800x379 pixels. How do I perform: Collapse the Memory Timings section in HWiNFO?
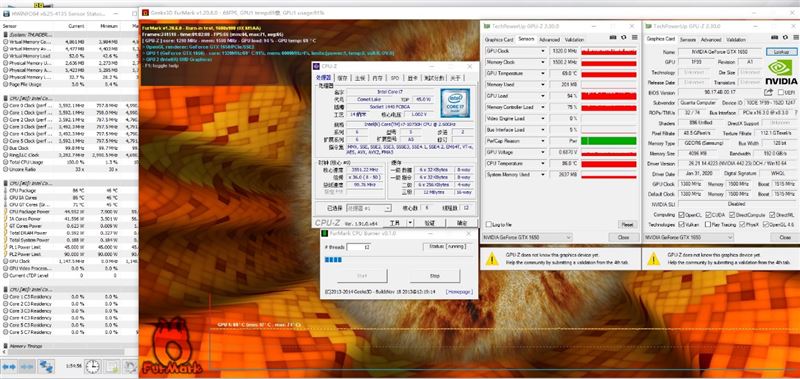coord(5,346)
